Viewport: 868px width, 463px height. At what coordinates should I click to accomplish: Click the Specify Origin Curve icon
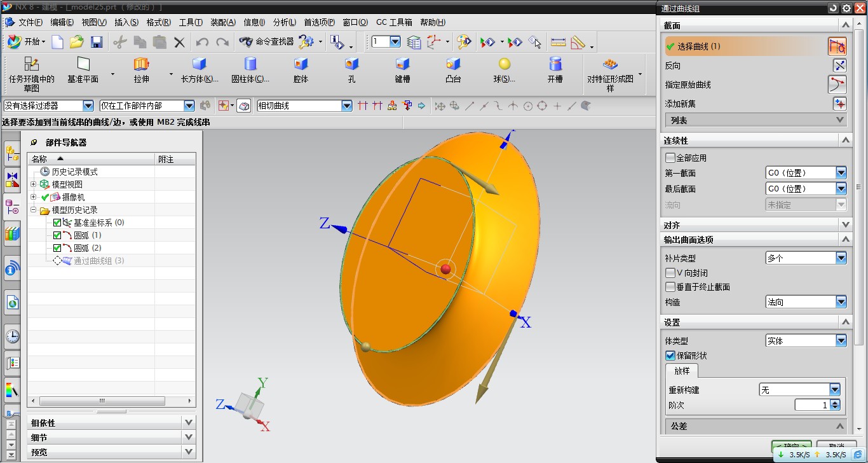click(x=837, y=85)
